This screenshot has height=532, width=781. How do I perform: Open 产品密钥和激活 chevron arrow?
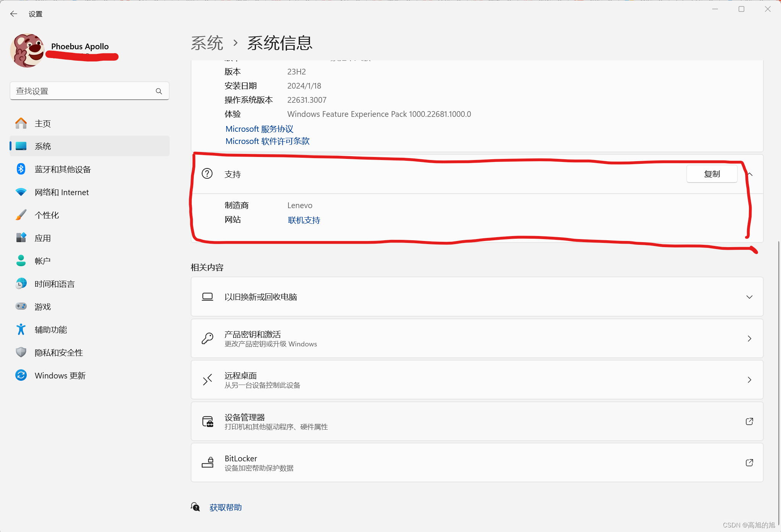[749, 338]
